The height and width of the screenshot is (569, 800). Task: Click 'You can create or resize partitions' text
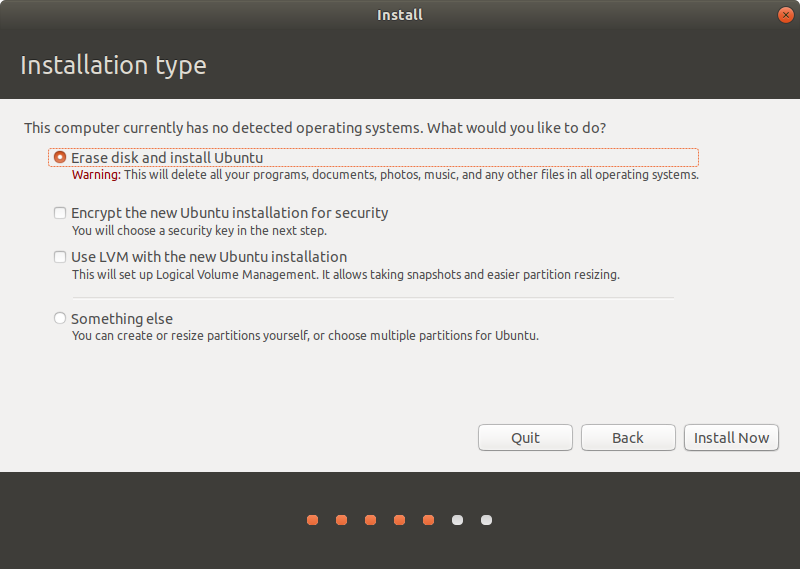305,336
